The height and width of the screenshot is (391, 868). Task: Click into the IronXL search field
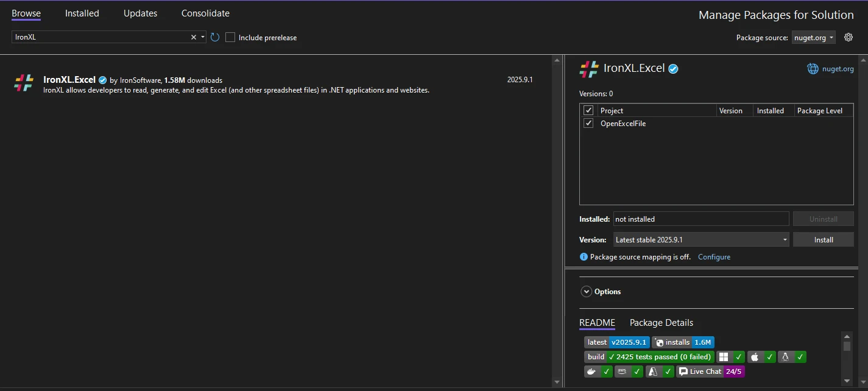[101, 37]
